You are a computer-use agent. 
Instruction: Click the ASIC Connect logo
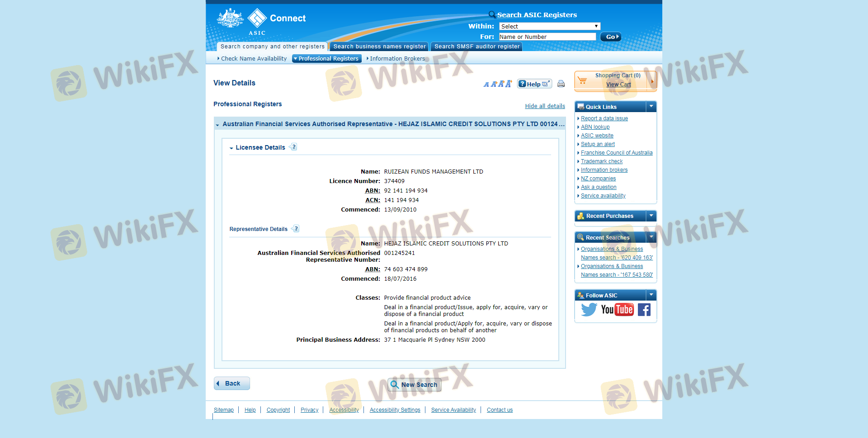(x=262, y=21)
